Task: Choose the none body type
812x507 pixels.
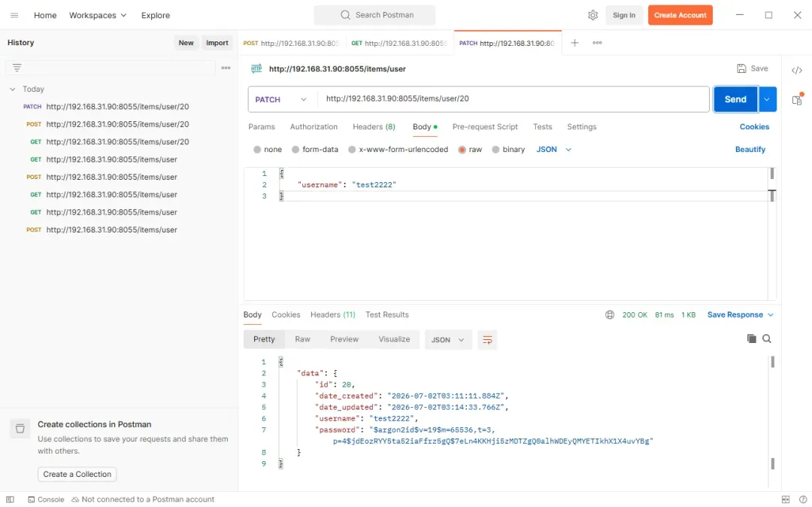Action: tap(268, 150)
